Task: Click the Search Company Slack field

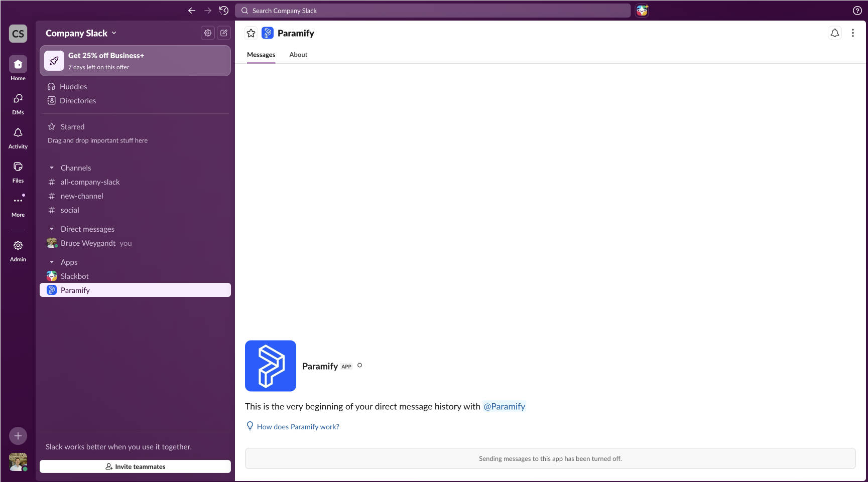Action: click(433, 11)
